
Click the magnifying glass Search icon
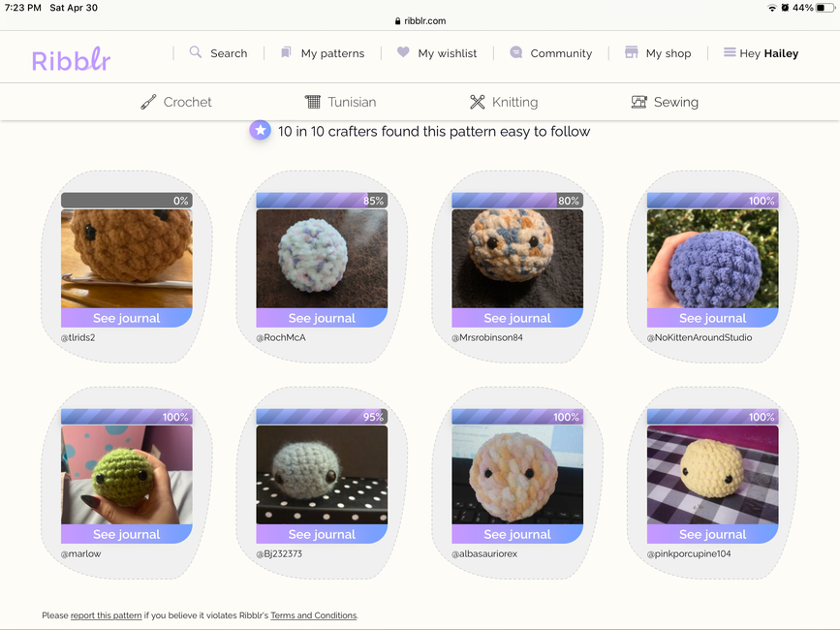point(196,52)
